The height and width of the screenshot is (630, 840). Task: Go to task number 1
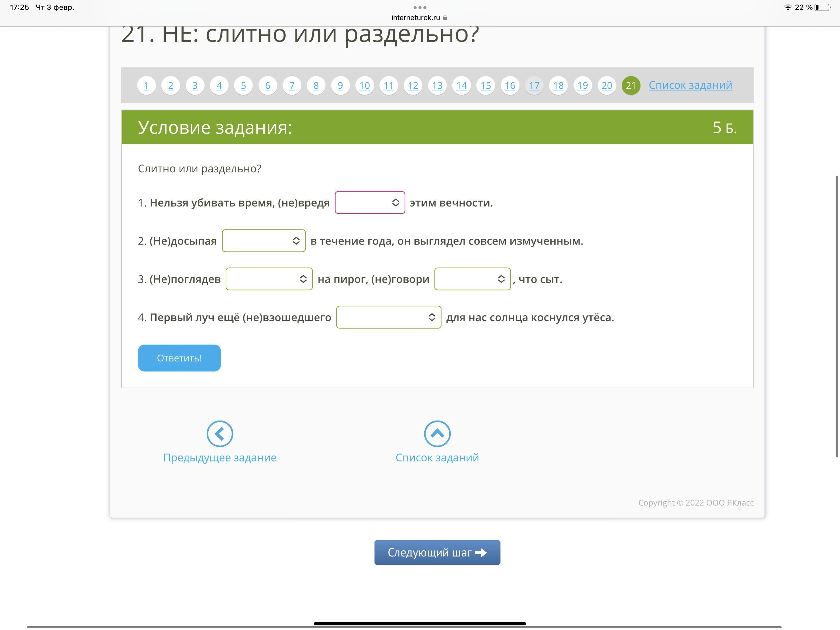tap(146, 86)
